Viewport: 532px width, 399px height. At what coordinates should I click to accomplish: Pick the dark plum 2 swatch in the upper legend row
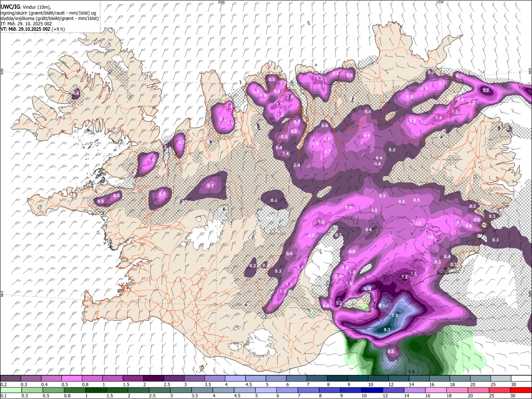153,379
